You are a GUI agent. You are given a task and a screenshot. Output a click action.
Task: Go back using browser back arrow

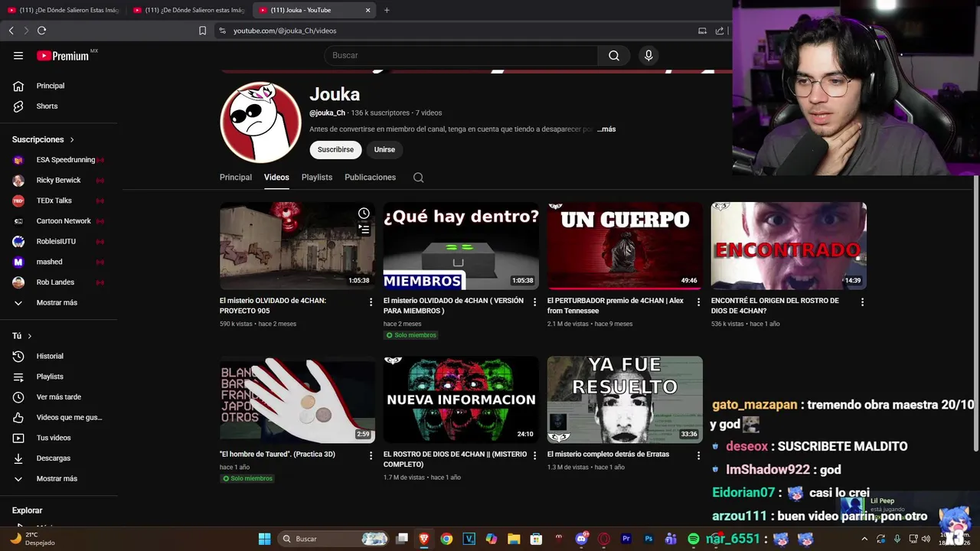tap(11, 31)
